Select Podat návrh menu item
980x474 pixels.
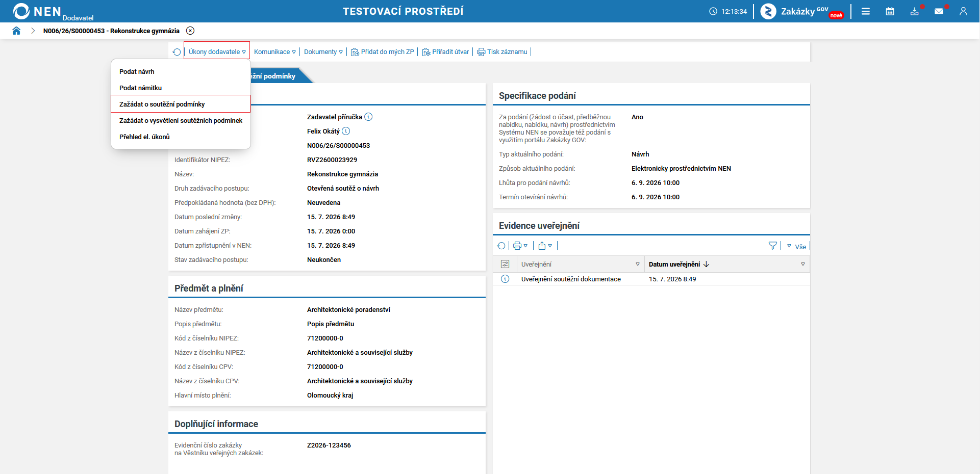(181, 71)
